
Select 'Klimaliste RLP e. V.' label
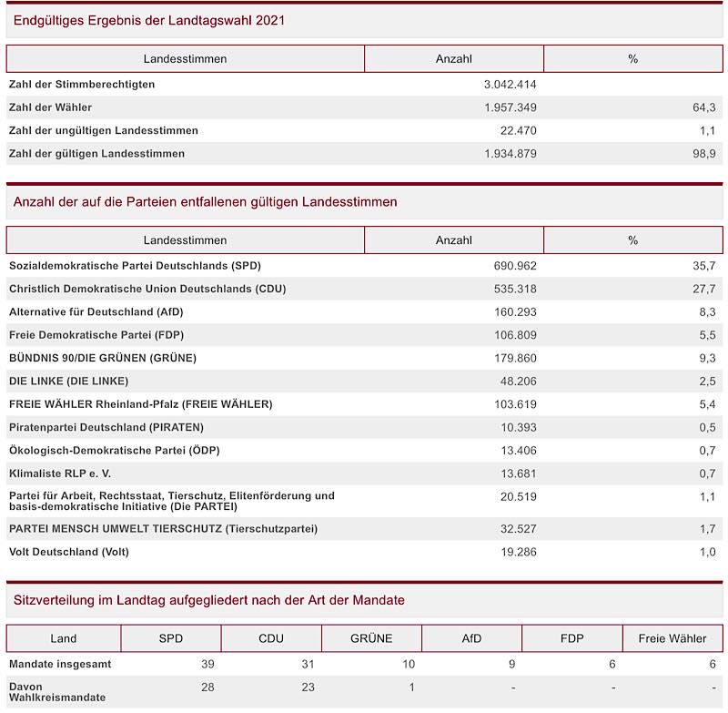point(60,474)
